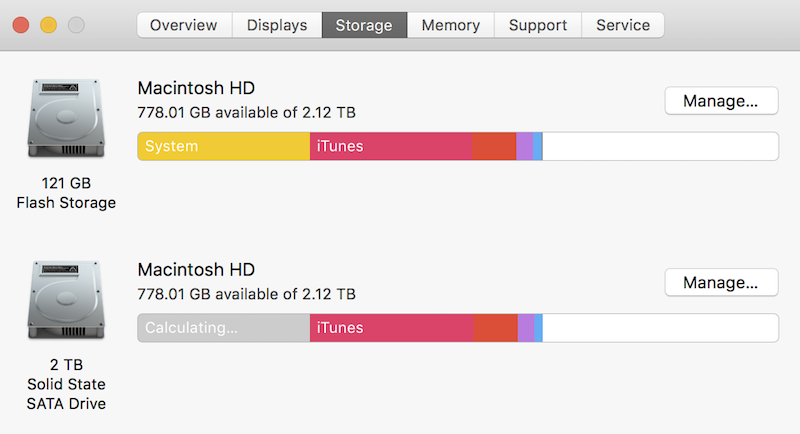Screen dimensions: 800x434
Task: Click the free space in top storage bar
Action: (x=660, y=146)
